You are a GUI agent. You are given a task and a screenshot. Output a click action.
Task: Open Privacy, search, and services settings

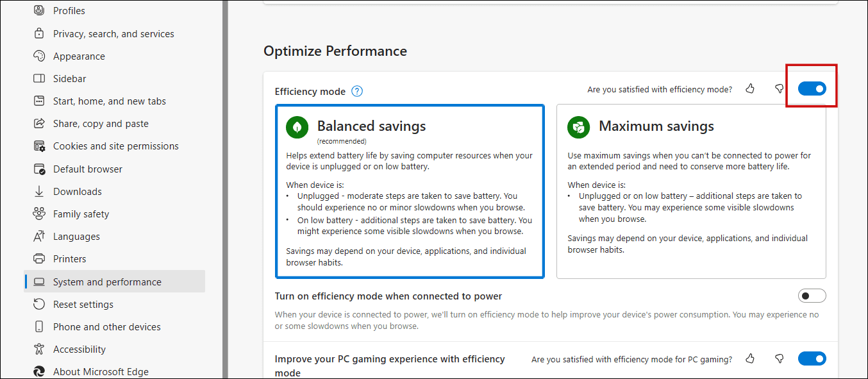click(113, 33)
